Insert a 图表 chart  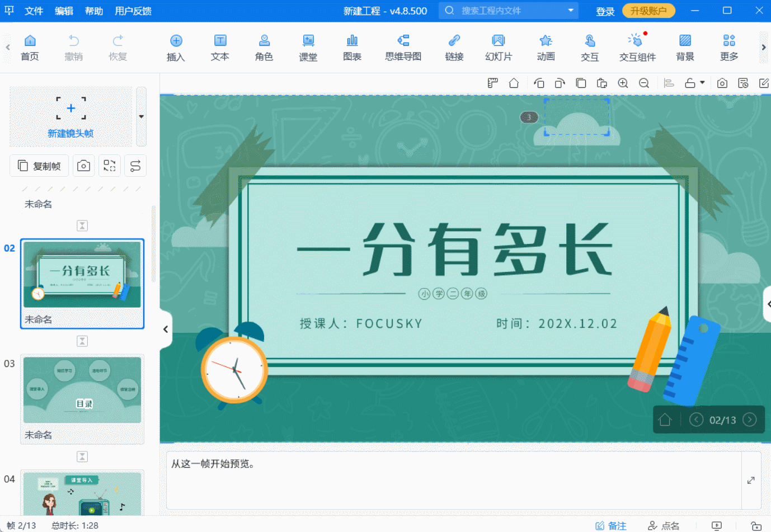tap(352, 48)
